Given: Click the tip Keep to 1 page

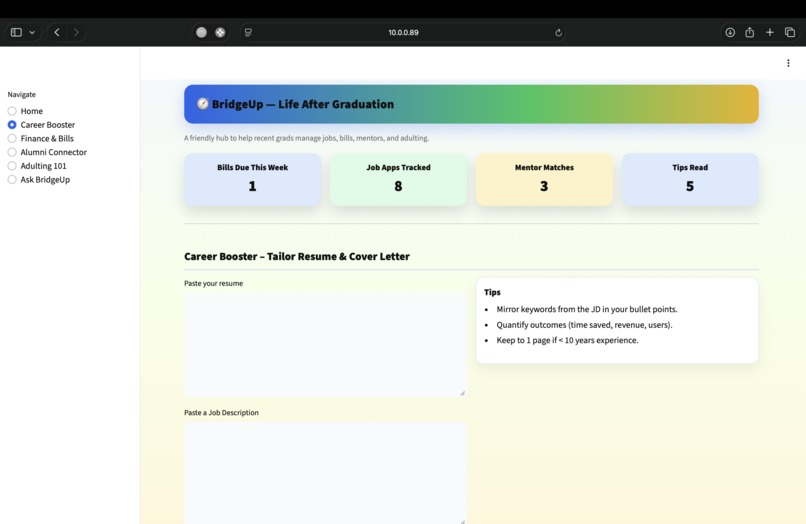Looking at the screenshot, I should 567,340.
